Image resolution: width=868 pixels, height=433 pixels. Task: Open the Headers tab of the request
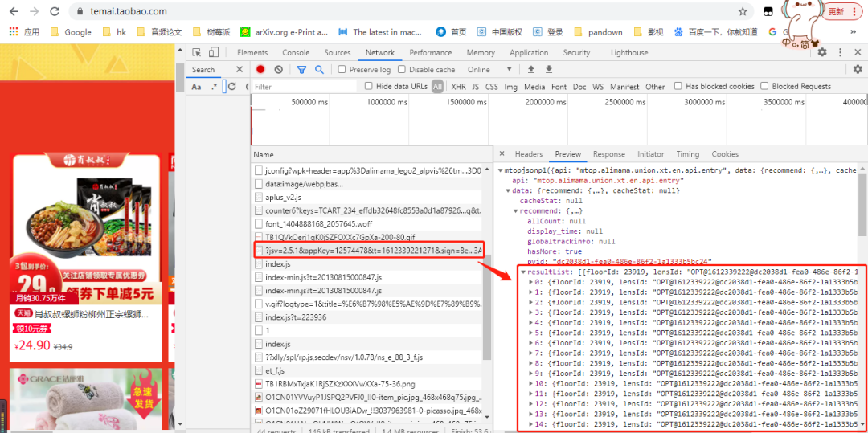[529, 154]
